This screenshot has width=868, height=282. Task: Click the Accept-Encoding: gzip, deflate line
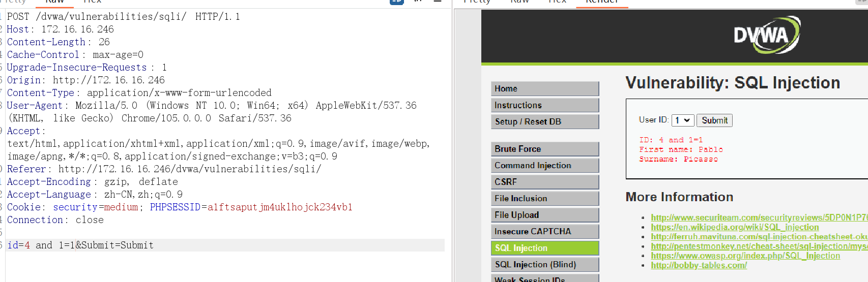tap(92, 181)
